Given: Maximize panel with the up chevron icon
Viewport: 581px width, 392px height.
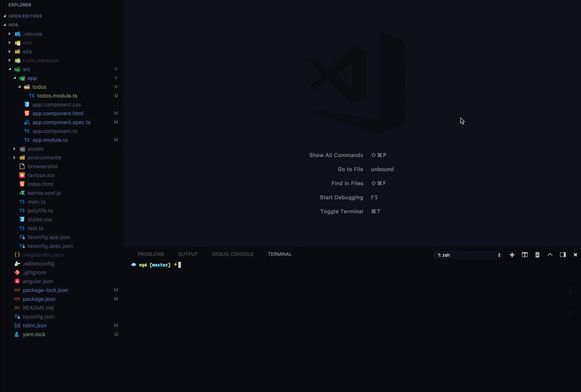Looking at the screenshot, I should 550,255.
